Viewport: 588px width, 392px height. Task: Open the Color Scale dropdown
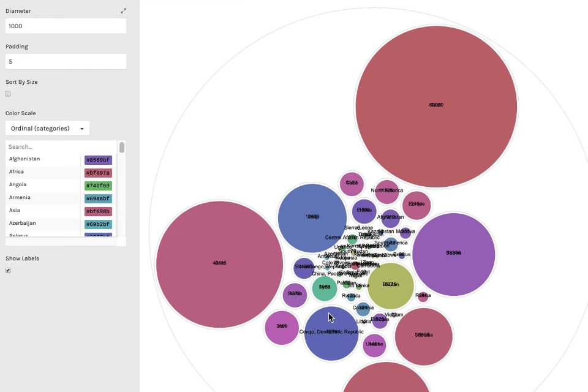pos(47,128)
